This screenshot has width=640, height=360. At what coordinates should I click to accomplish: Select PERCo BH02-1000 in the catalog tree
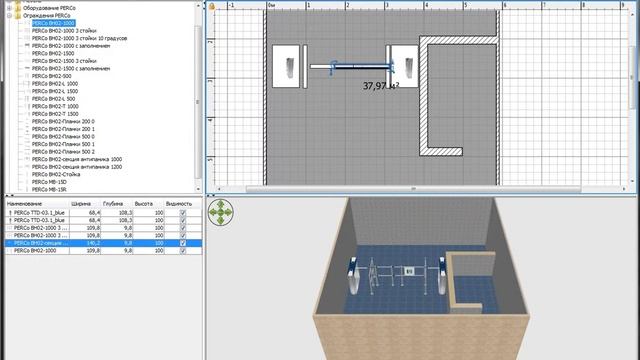(53, 23)
